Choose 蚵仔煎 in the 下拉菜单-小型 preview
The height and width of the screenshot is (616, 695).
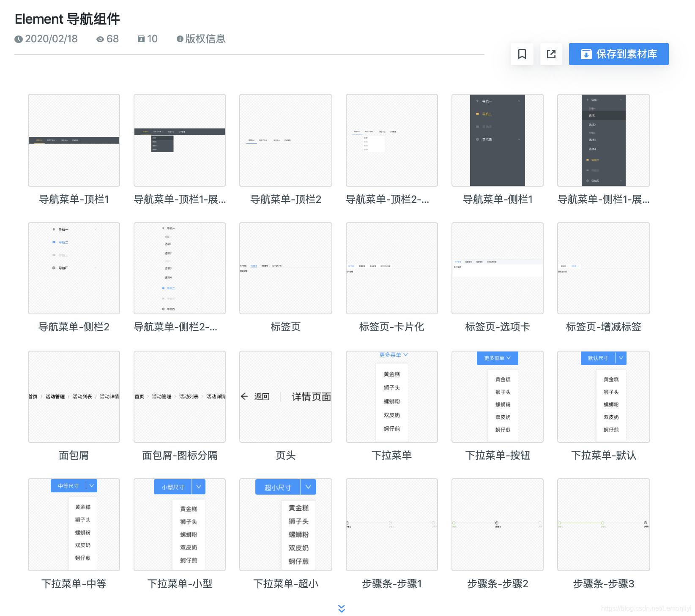click(189, 560)
